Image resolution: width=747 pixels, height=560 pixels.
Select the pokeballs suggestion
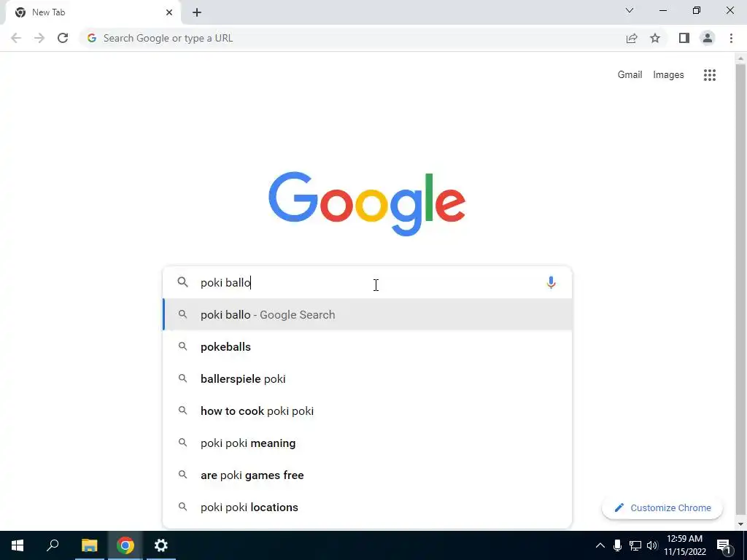tap(368, 346)
